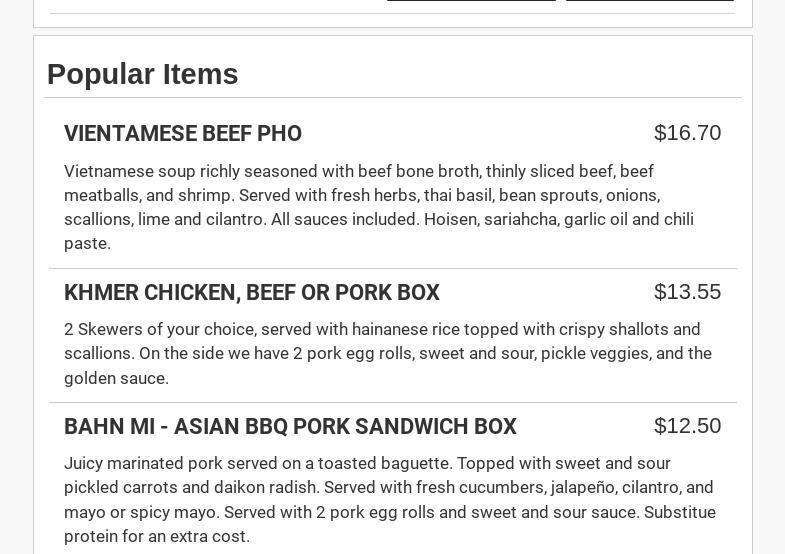Click 'protein for an extra cost' text
Screen dimensions: 785x554
click(157, 536)
